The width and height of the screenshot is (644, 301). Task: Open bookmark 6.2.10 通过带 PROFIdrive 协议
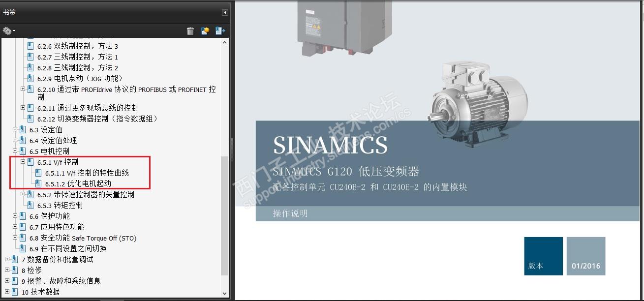pyautogui.click(x=126, y=93)
